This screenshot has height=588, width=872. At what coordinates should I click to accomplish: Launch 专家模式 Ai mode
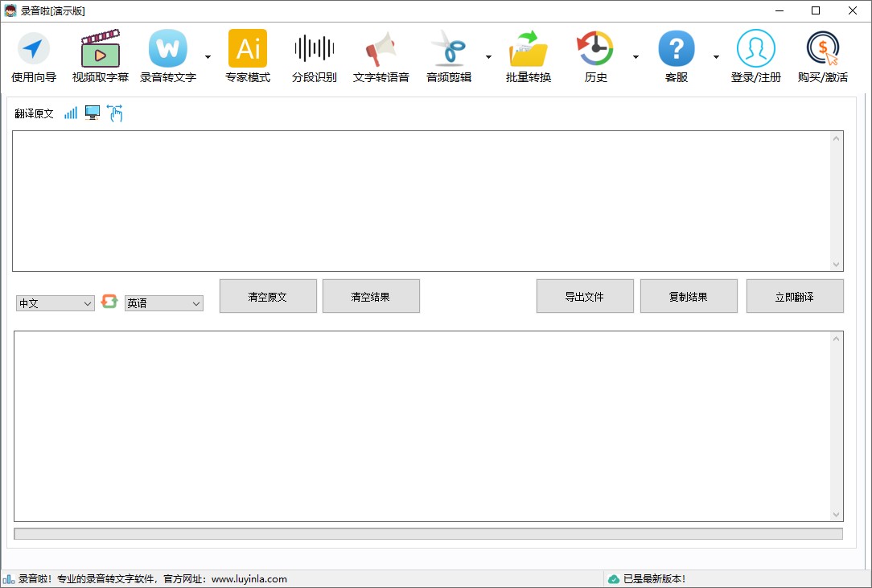pos(247,55)
